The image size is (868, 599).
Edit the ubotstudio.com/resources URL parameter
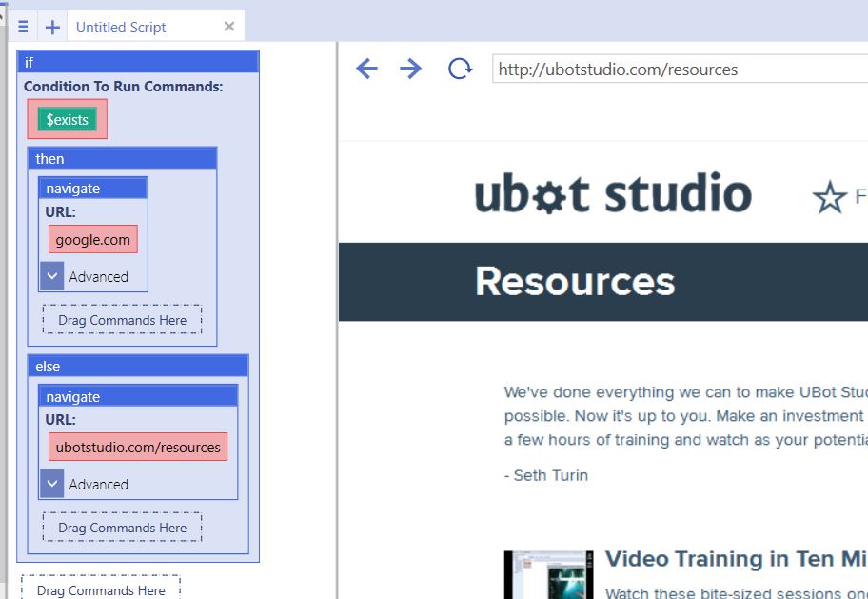(138, 447)
